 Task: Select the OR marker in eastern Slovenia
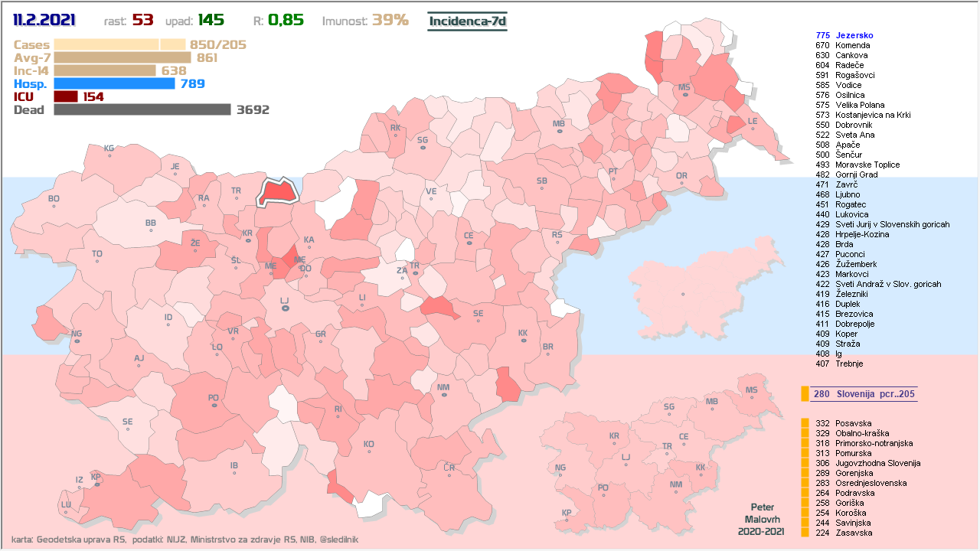681,182
